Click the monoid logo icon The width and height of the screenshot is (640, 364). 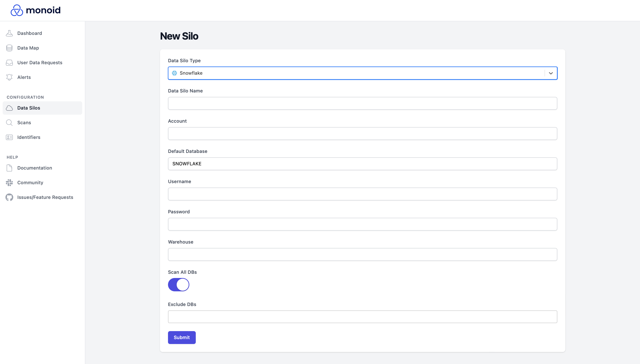[17, 10]
